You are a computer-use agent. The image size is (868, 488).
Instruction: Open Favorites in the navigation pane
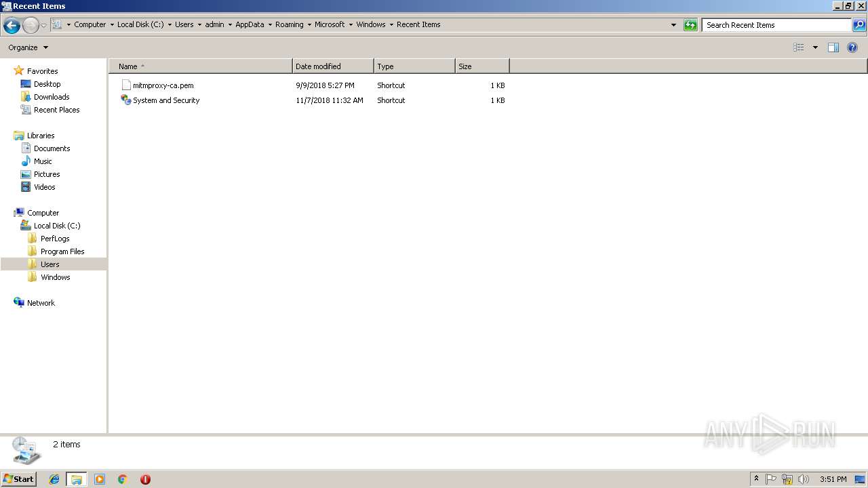pos(42,71)
